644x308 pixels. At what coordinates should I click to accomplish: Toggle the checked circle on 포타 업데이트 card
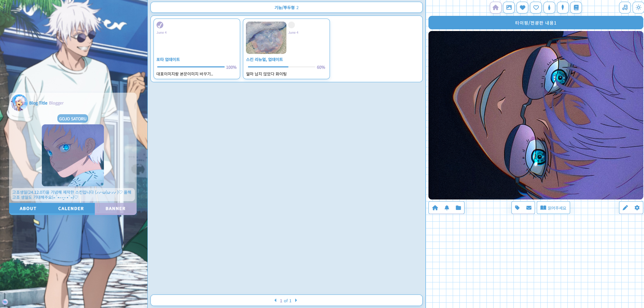coord(160,25)
